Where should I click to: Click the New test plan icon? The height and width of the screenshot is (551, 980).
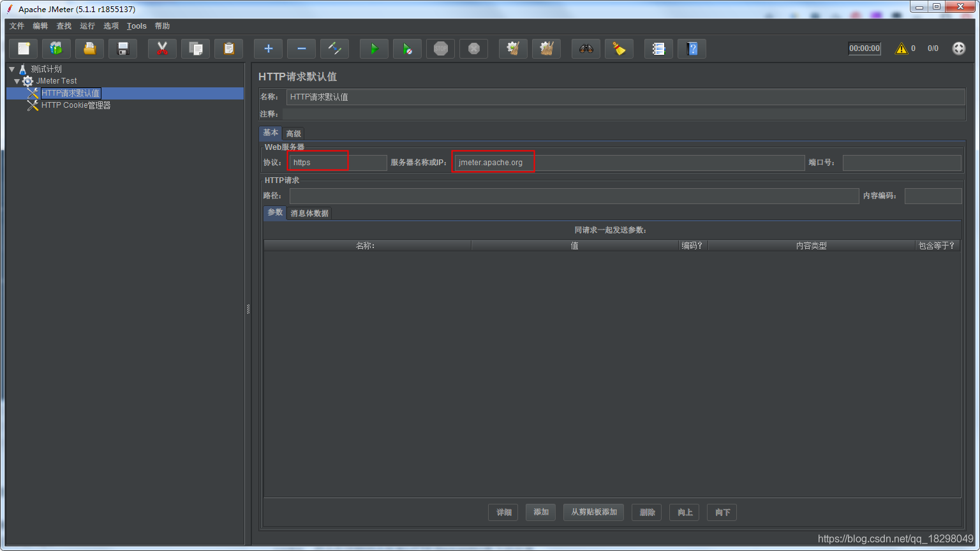(x=24, y=48)
